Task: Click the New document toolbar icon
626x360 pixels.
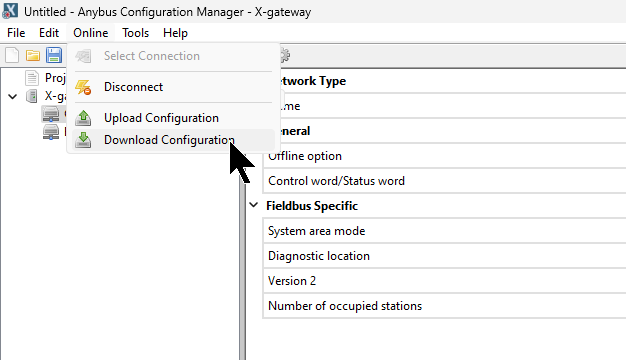Action: (x=12, y=55)
